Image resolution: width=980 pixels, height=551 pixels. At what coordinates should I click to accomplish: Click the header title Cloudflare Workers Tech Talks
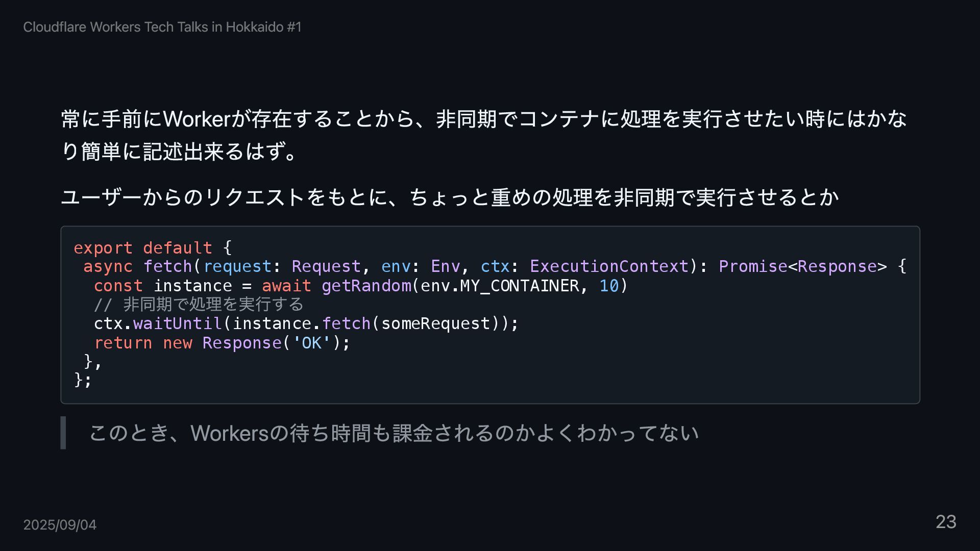coord(162,27)
